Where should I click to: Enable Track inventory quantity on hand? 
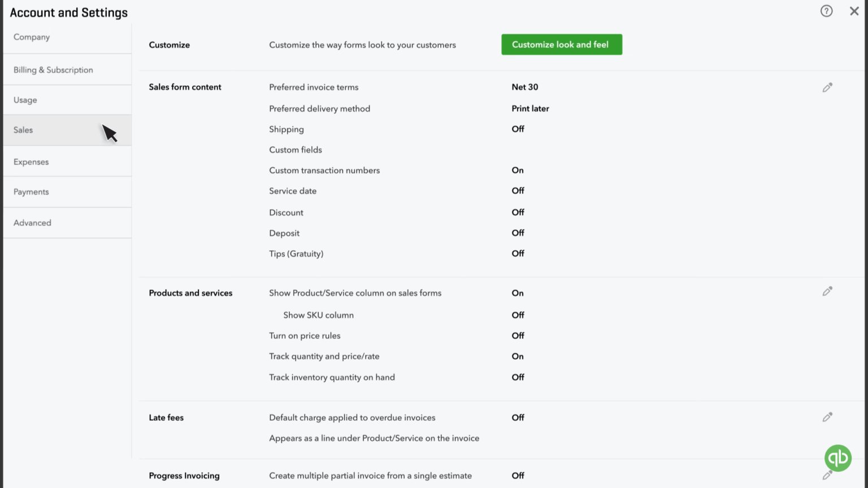pos(517,377)
